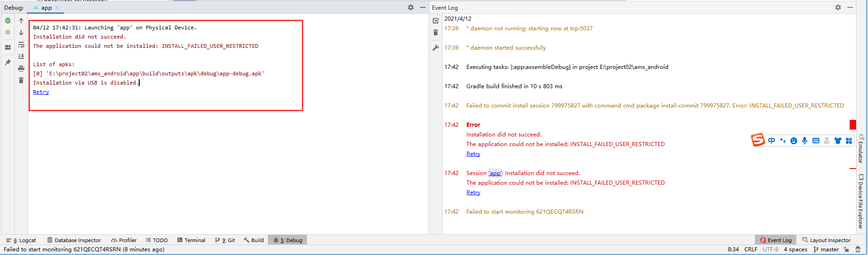Toggle read-only lock icon in status bar
This screenshot has height=255, width=868.
click(846, 249)
